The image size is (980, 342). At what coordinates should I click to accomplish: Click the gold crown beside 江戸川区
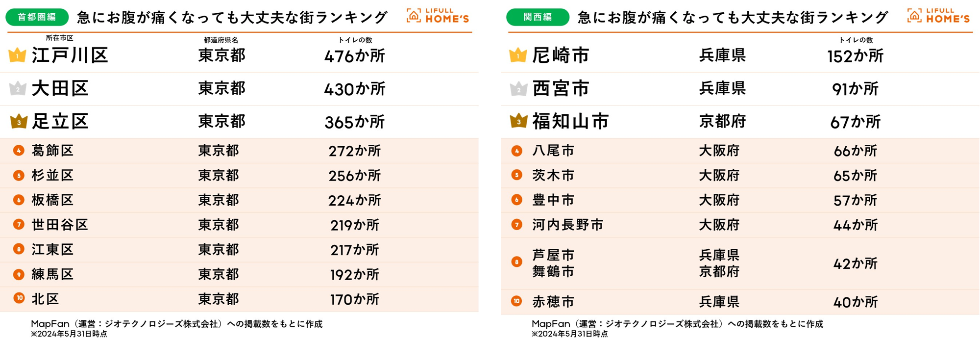point(18,55)
